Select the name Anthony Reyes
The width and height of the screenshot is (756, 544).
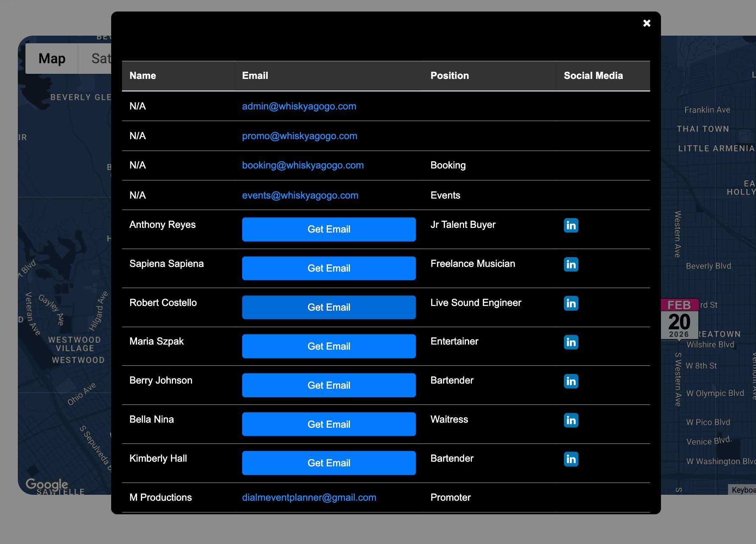162,224
